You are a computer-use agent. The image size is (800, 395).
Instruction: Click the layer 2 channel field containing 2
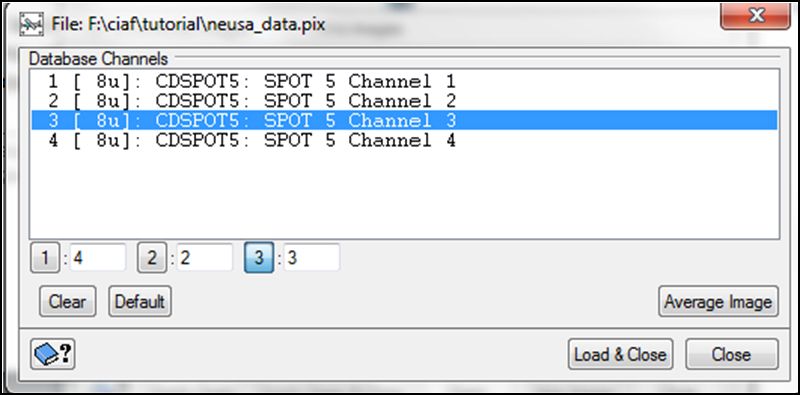coord(205,258)
